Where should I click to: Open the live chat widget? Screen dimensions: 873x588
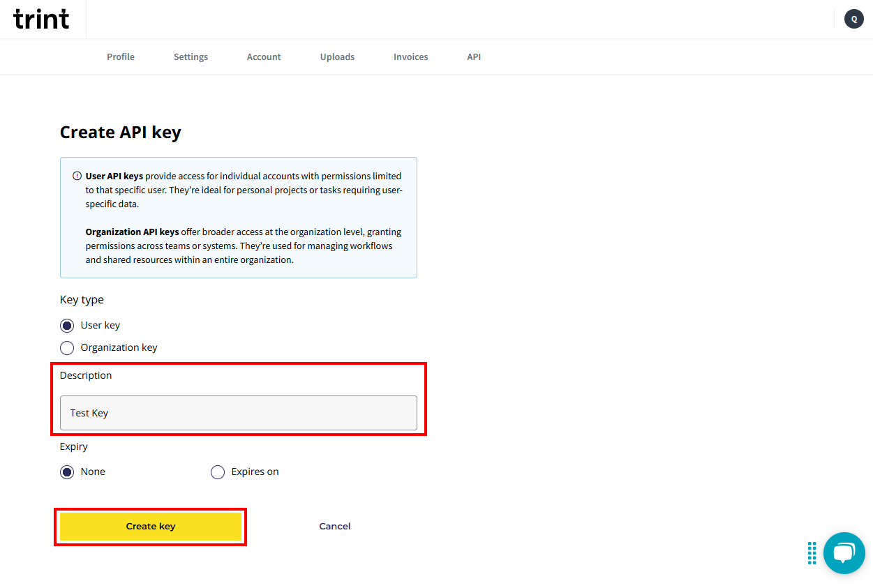click(x=844, y=552)
